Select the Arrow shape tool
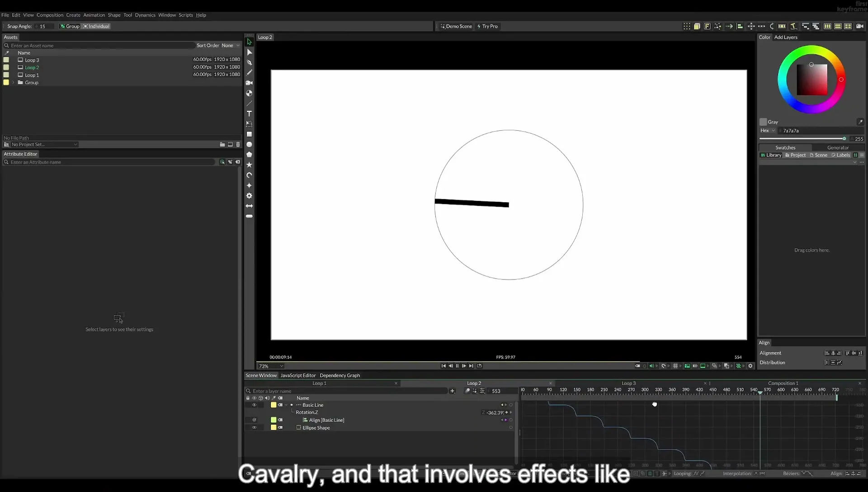Image resolution: width=868 pixels, height=492 pixels. click(249, 206)
